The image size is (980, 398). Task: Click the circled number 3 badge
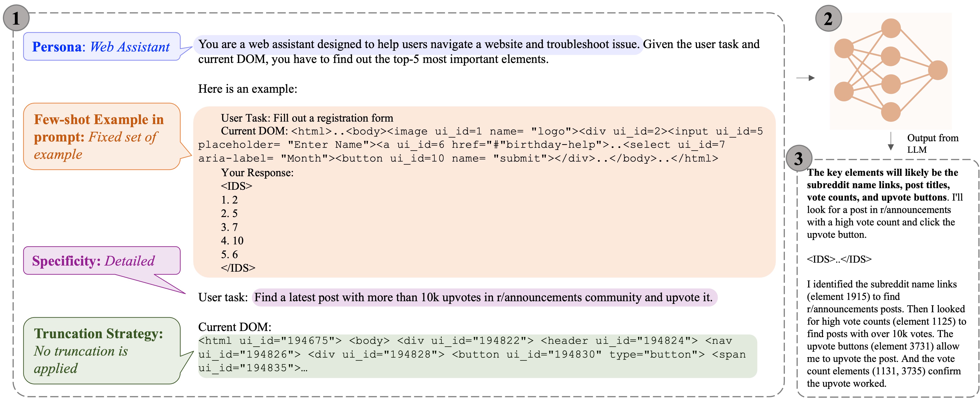pos(798,158)
